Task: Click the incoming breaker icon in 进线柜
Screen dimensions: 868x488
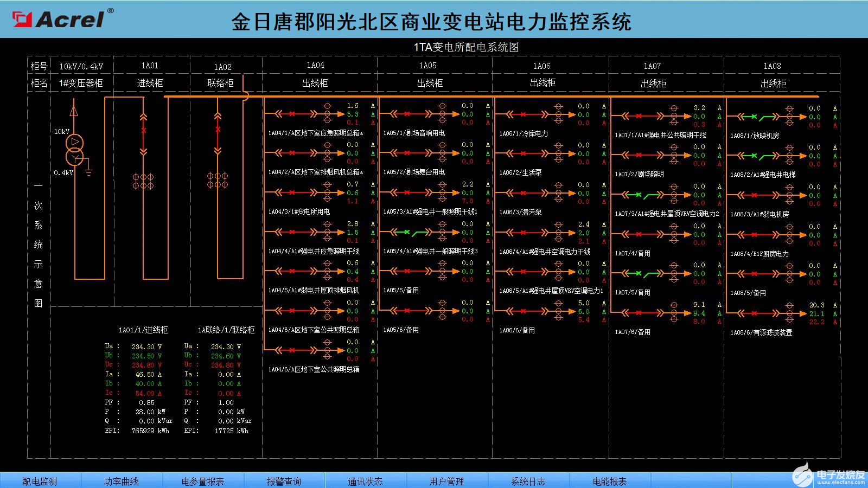Action: pos(143,130)
